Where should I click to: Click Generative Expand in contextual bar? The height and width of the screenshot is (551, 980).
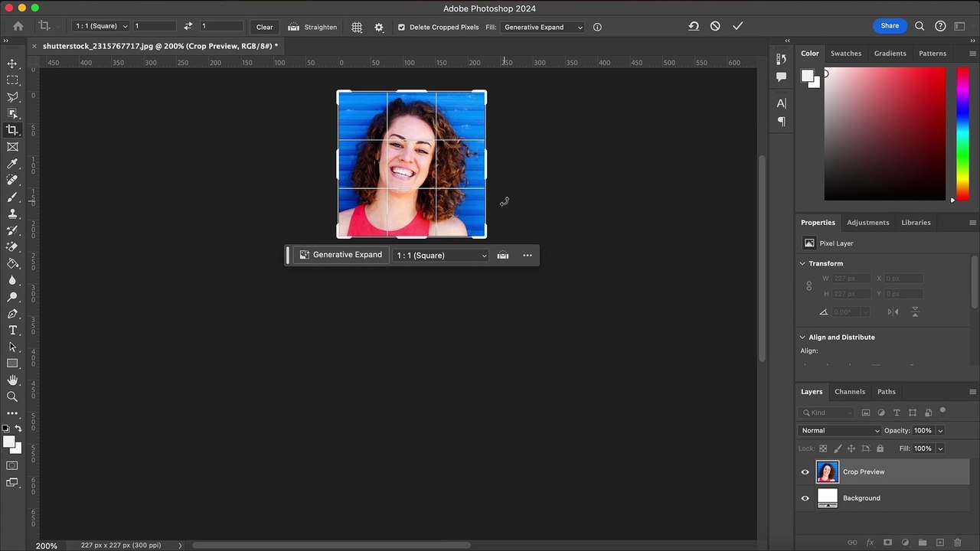(341, 255)
